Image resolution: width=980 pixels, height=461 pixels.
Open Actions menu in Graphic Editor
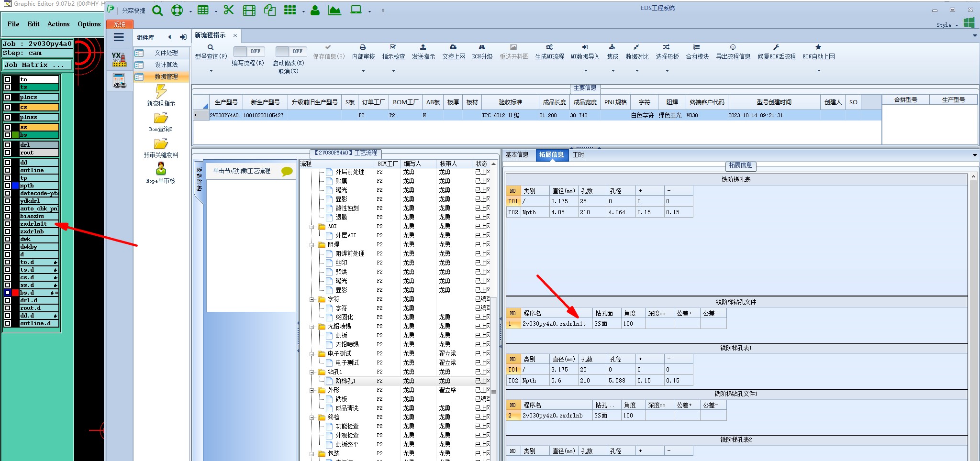[x=58, y=24]
